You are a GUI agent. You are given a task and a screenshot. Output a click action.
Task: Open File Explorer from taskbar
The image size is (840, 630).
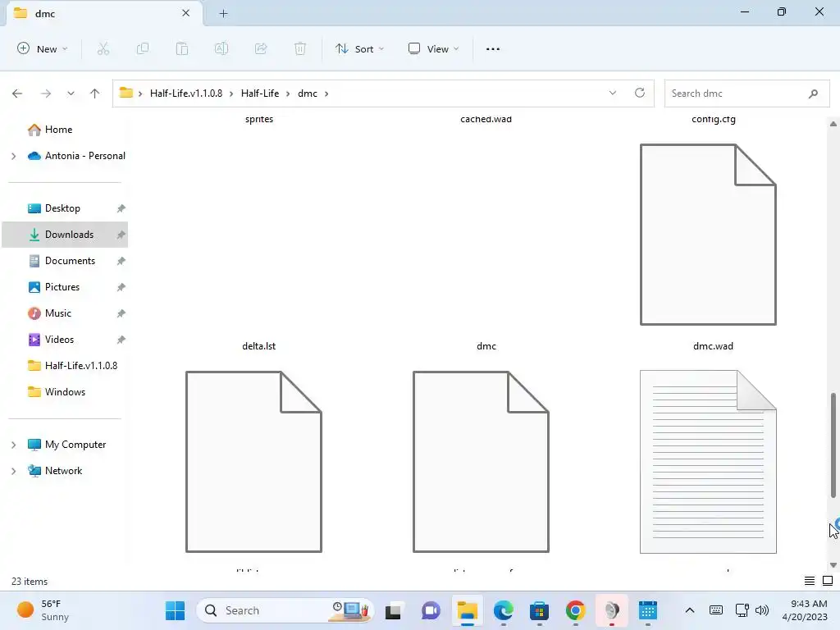[x=467, y=610]
